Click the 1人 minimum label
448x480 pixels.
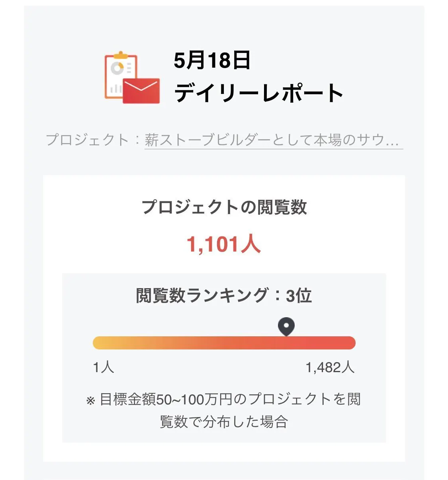click(x=103, y=367)
